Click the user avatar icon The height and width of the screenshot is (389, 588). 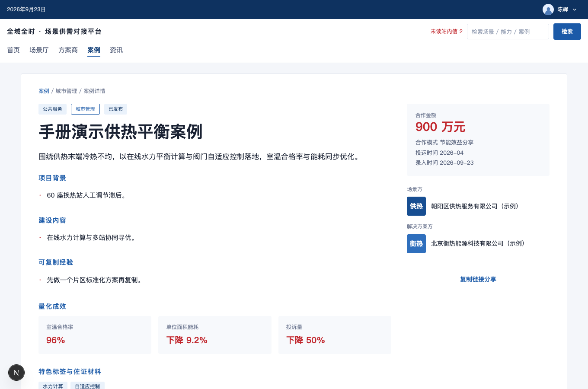point(548,10)
